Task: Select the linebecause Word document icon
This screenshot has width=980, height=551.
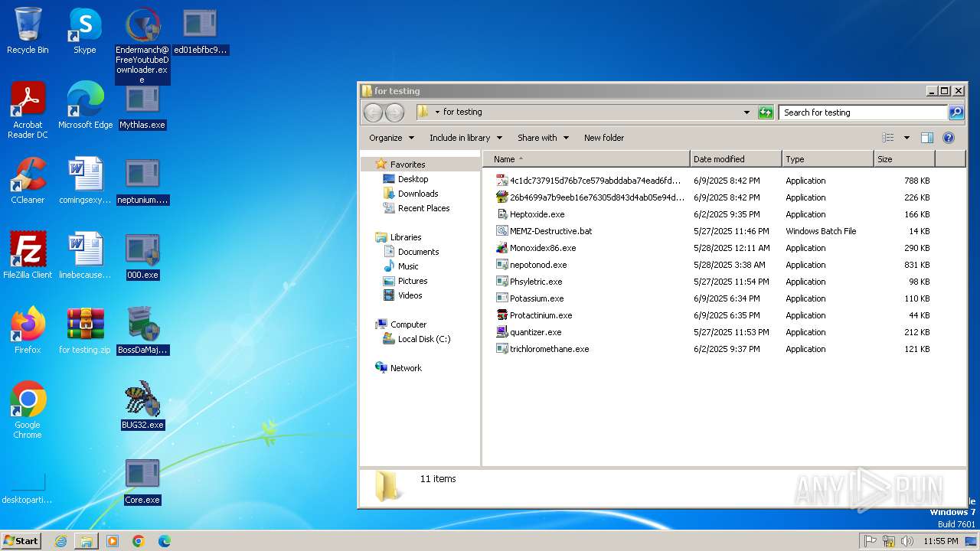Action: 85,256
